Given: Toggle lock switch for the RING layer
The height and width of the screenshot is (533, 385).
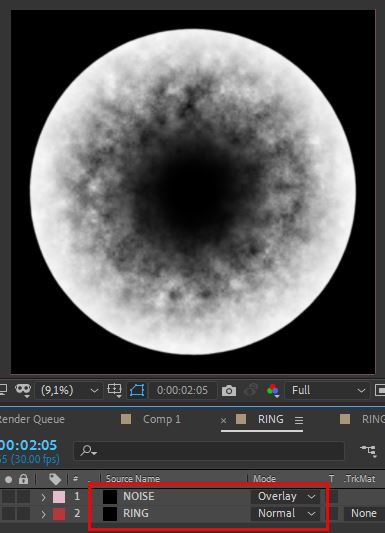Looking at the screenshot, I should 23,514.
